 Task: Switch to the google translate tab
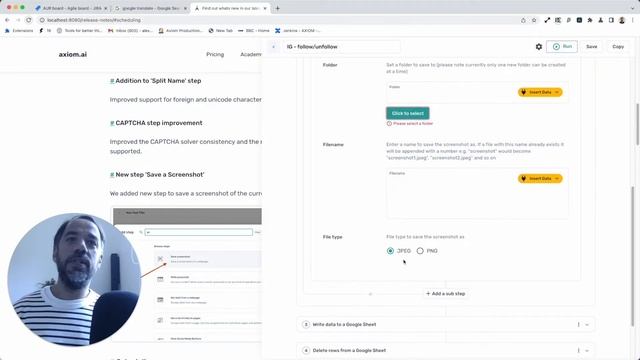pyautogui.click(x=150, y=8)
